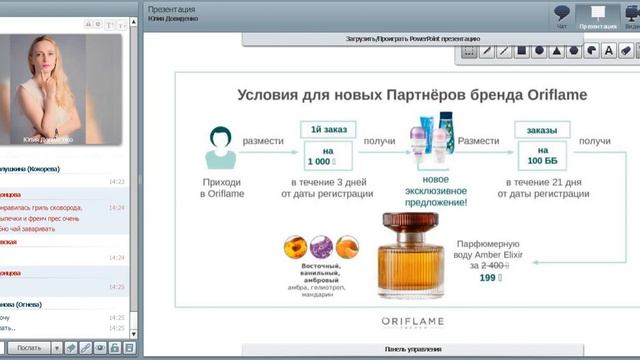
Task: Open the Панель управления bar
Action: [413, 349]
